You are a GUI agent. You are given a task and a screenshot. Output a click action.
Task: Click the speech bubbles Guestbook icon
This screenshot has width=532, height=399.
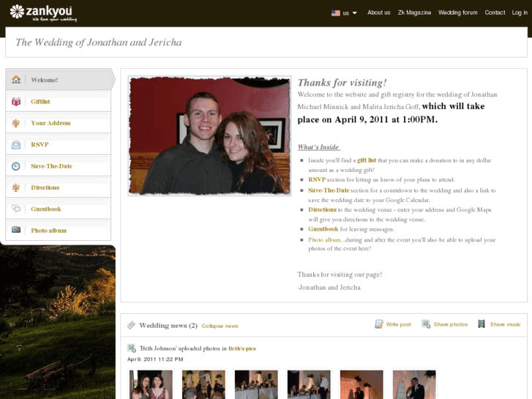(x=16, y=209)
